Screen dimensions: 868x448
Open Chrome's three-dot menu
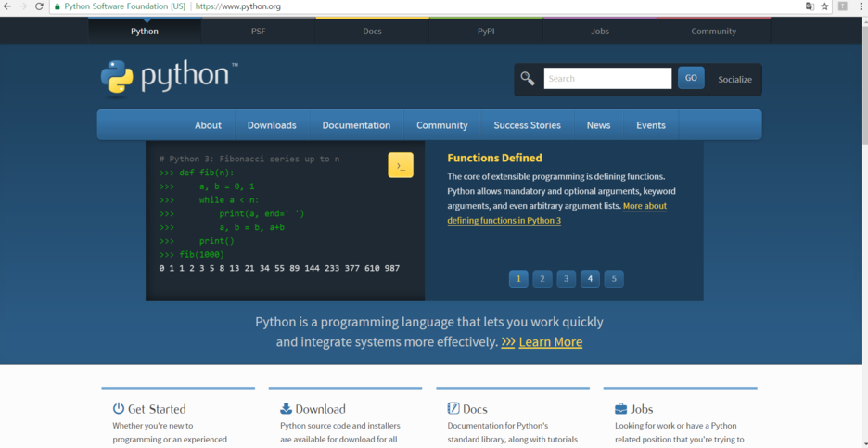[862, 6]
